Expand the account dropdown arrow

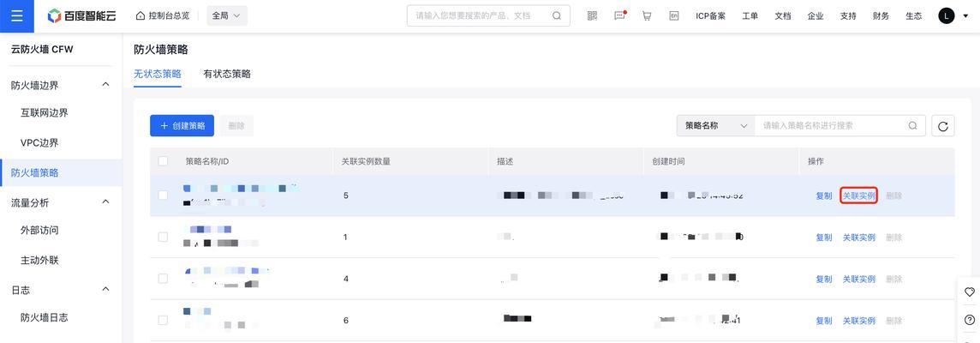pos(966,17)
